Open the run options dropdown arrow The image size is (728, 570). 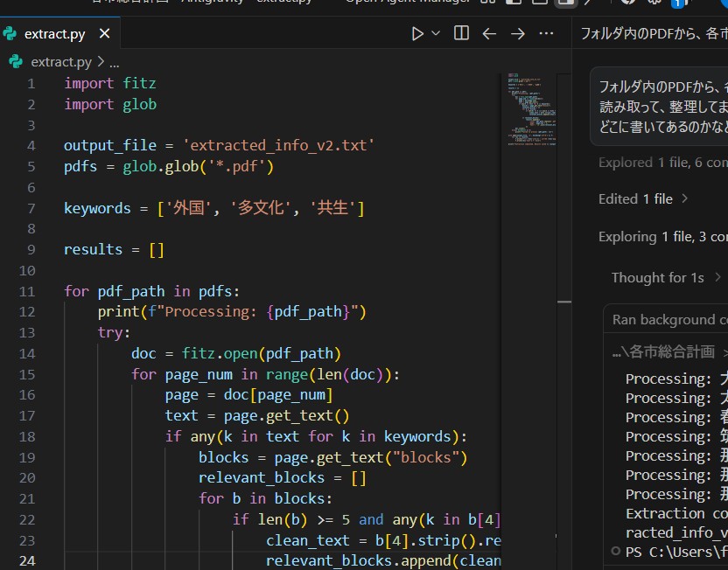436,34
